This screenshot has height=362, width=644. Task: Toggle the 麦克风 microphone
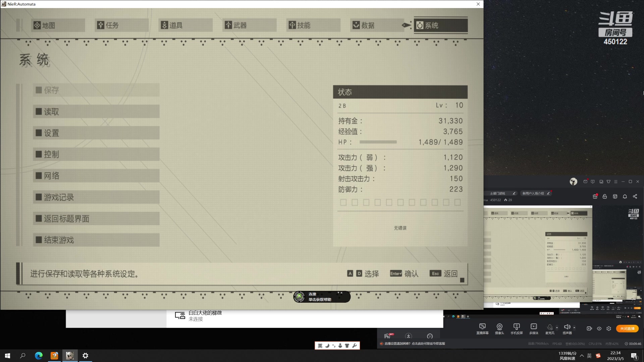(x=550, y=329)
